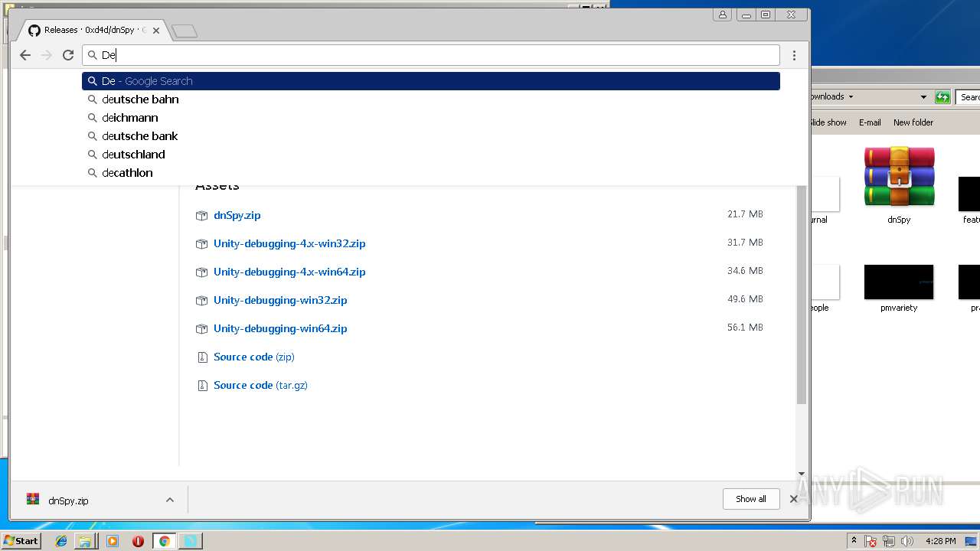
Task: Open the Windows Start menu
Action: [x=21, y=540]
